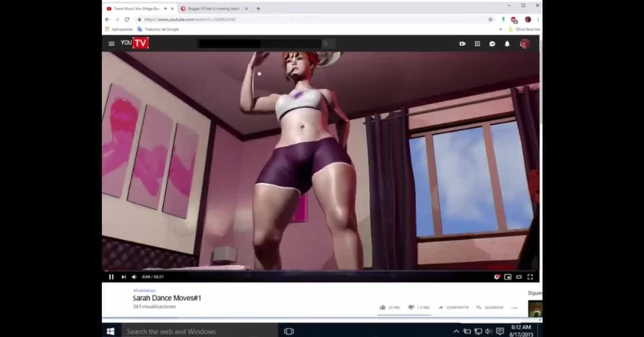
Task: Open the hamburger guide menu
Action: 112,44
